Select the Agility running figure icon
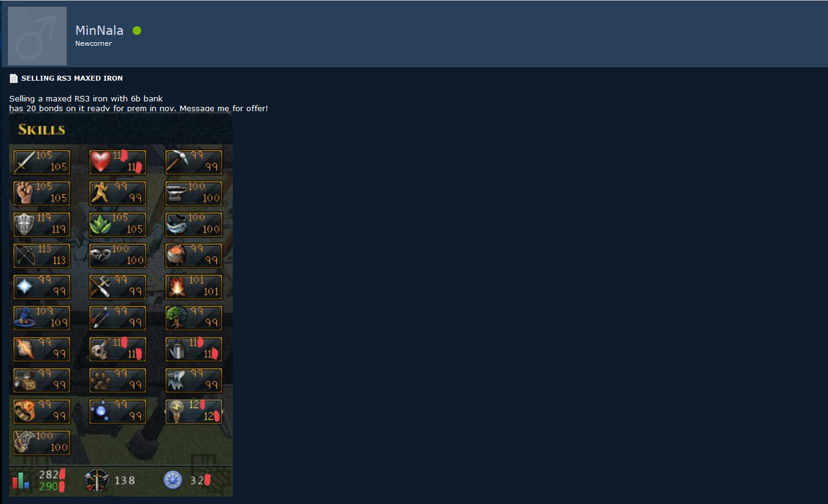This screenshot has height=504, width=828. tap(101, 193)
